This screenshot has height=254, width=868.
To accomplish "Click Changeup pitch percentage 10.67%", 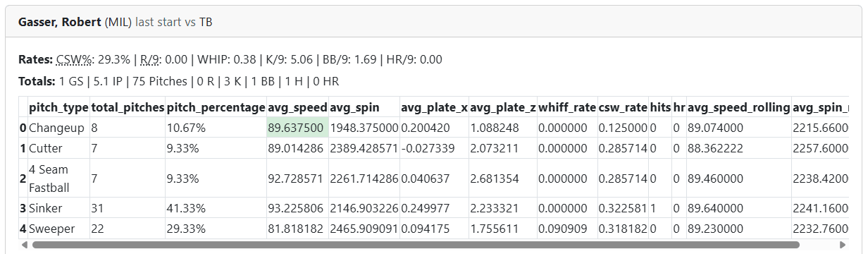I will point(216,128).
